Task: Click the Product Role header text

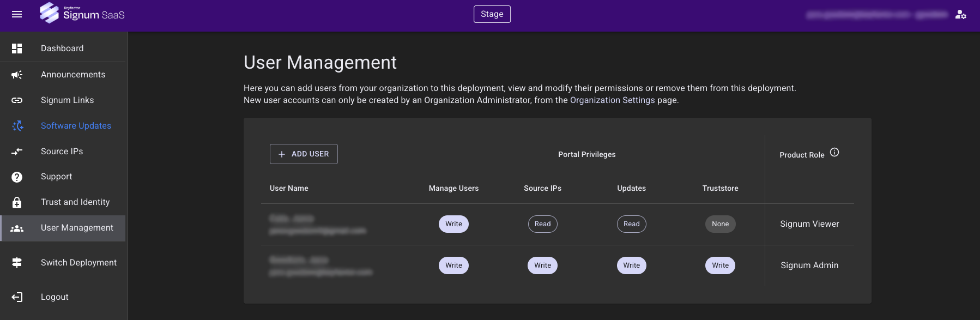Action: tap(802, 155)
